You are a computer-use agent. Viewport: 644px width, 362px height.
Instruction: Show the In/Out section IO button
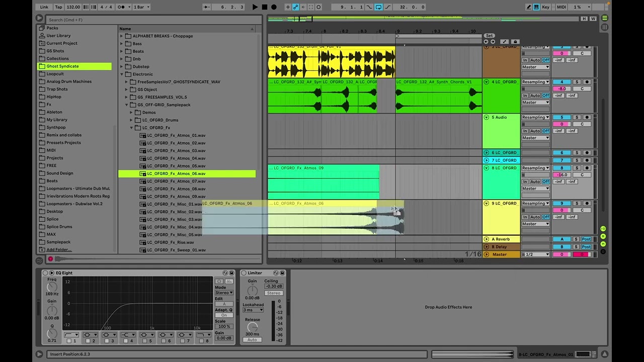coord(603,229)
